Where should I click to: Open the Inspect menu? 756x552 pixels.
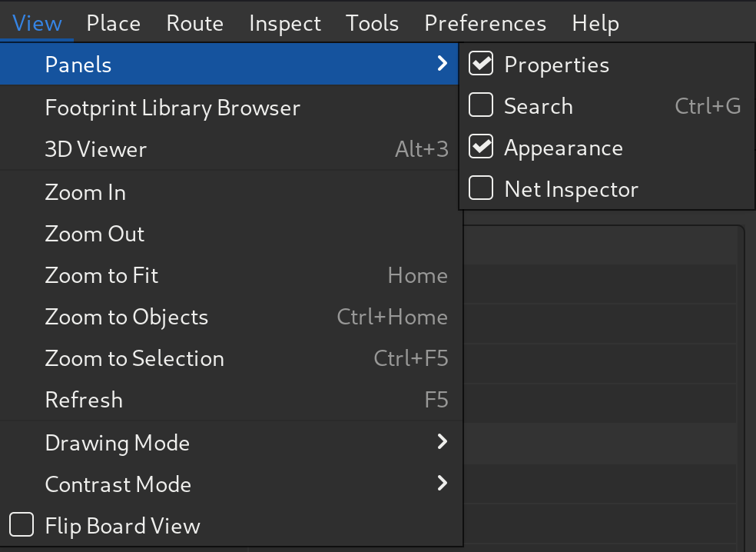coord(284,23)
